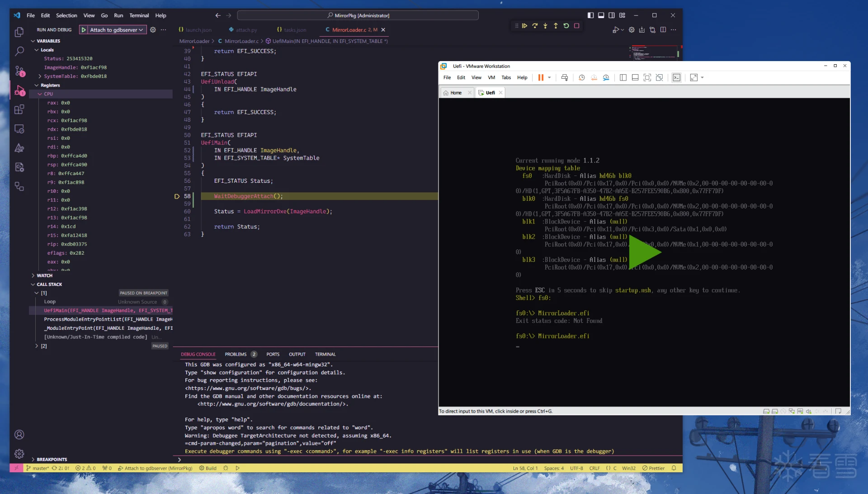
Task: Restart the debug session
Action: pos(566,26)
